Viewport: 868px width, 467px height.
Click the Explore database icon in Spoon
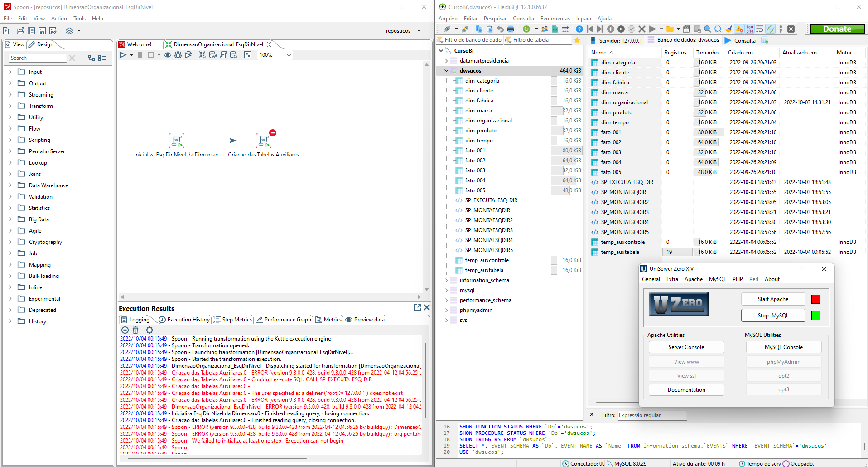point(233,55)
